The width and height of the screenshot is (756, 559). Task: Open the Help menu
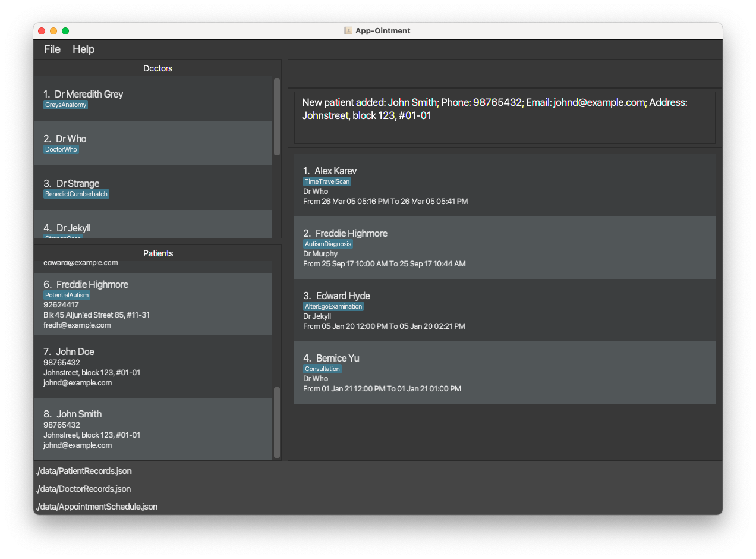click(x=83, y=49)
